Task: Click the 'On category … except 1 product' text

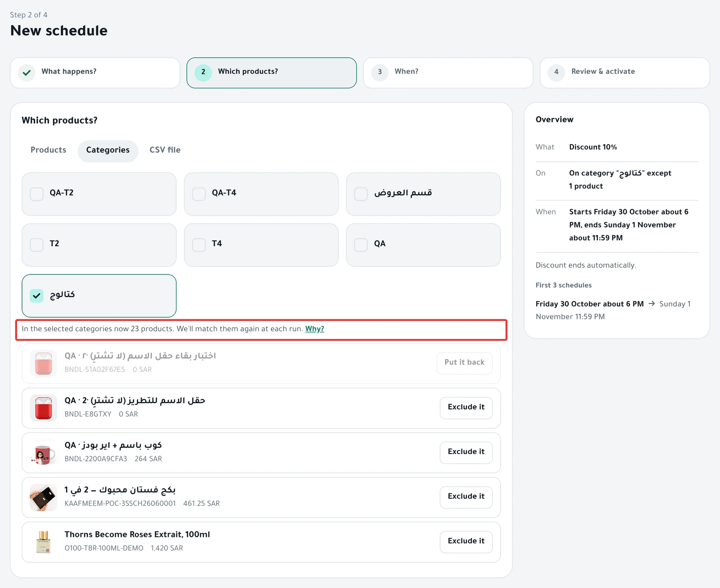Action: 620,180
